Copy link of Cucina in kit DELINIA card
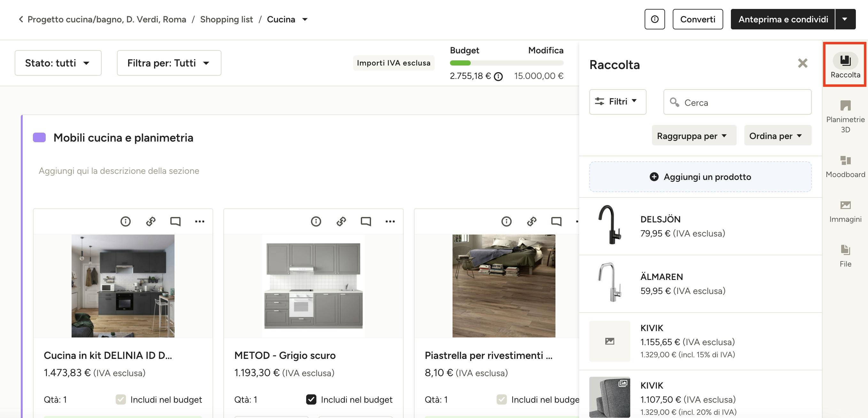This screenshot has height=418, width=868. pos(151,221)
